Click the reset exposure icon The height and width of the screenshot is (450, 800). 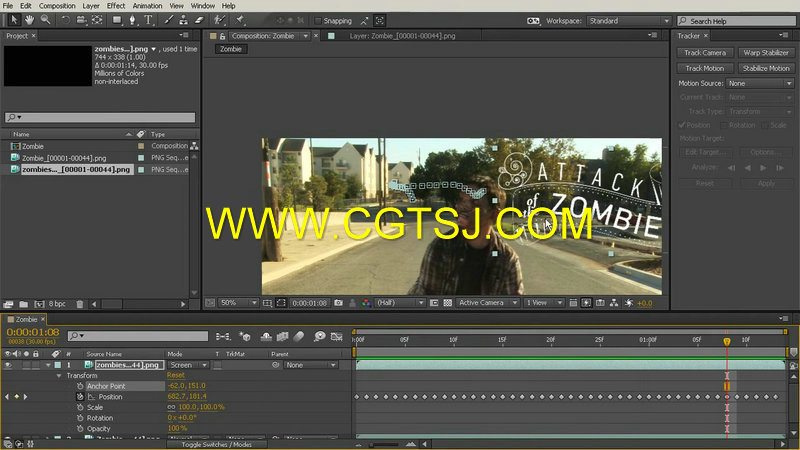pyautogui.click(x=629, y=303)
